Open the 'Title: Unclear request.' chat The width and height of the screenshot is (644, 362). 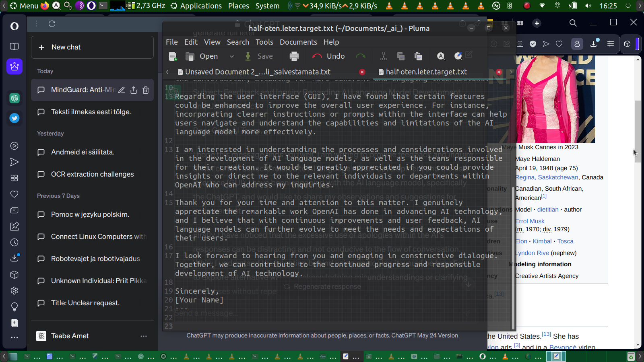pyautogui.click(x=92, y=303)
